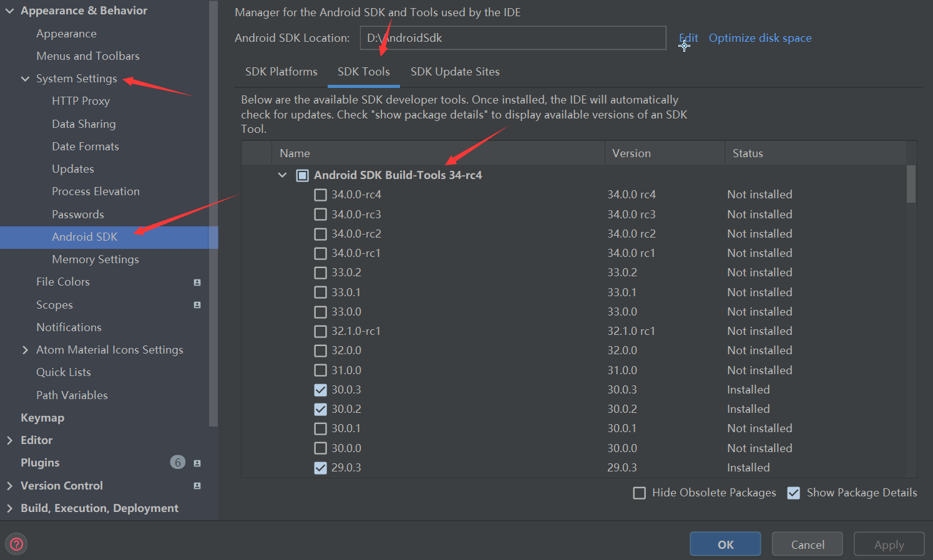Check the 34.0.0-rc3 build-tools checkbox

(x=320, y=215)
